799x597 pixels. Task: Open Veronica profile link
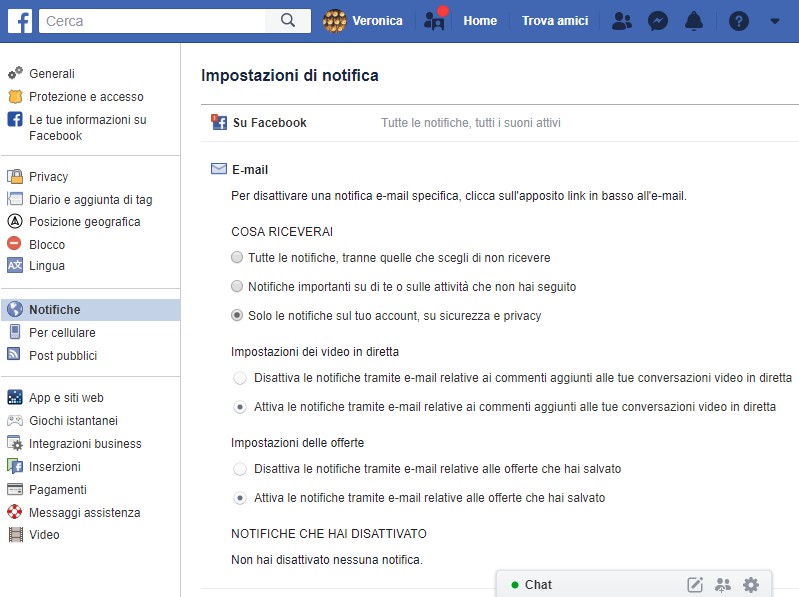[x=377, y=21]
